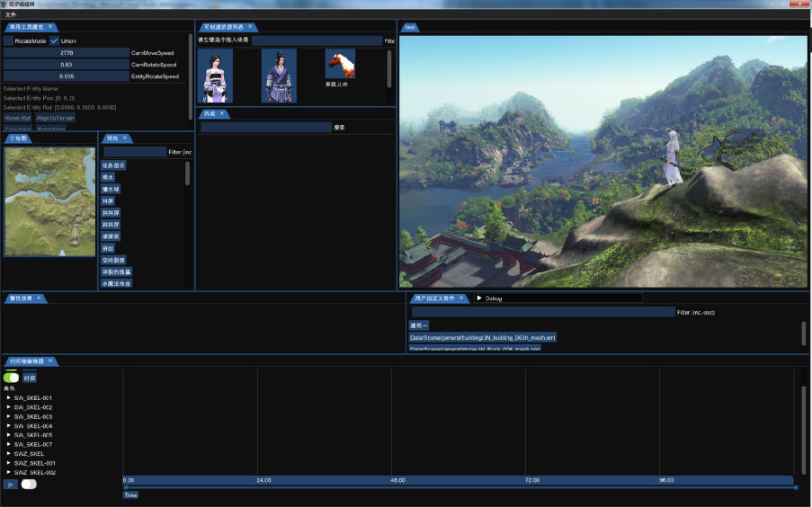Click the 任务指示 effect button
Image resolution: width=812 pixels, height=507 pixels.
(113, 165)
